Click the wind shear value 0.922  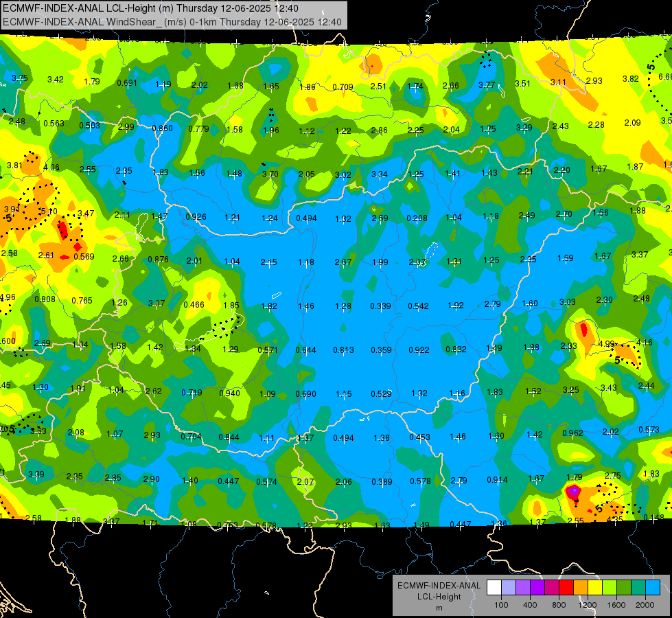click(419, 350)
